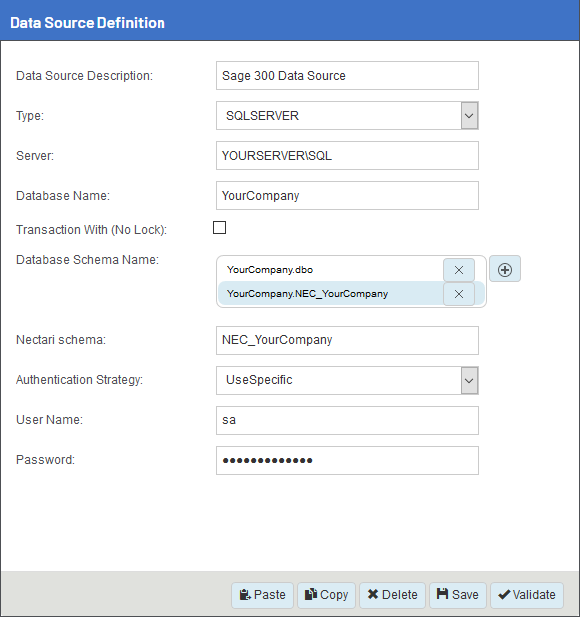Click the Paste clipboard icon
The width and height of the screenshot is (580, 617).
point(245,595)
